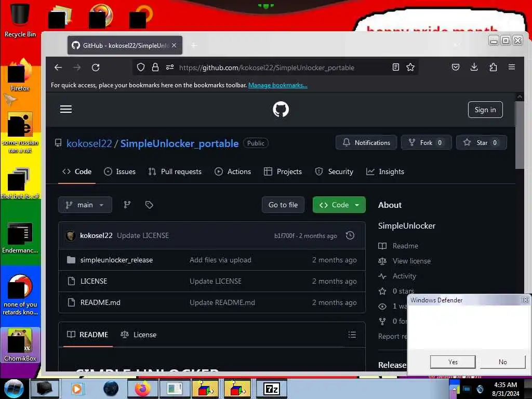The height and width of the screenshot is (399, 532).
Task: Open the hamburger navigation menu on GitHub
Action: [66, 109]
